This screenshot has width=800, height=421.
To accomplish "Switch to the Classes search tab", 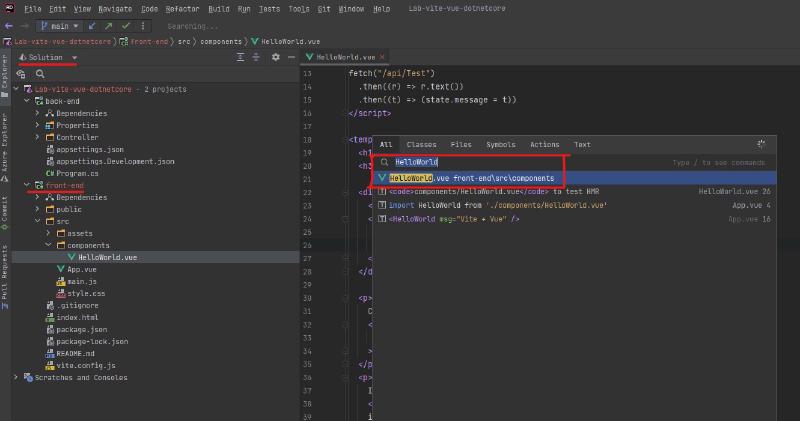I will click(x=421, y=145).
